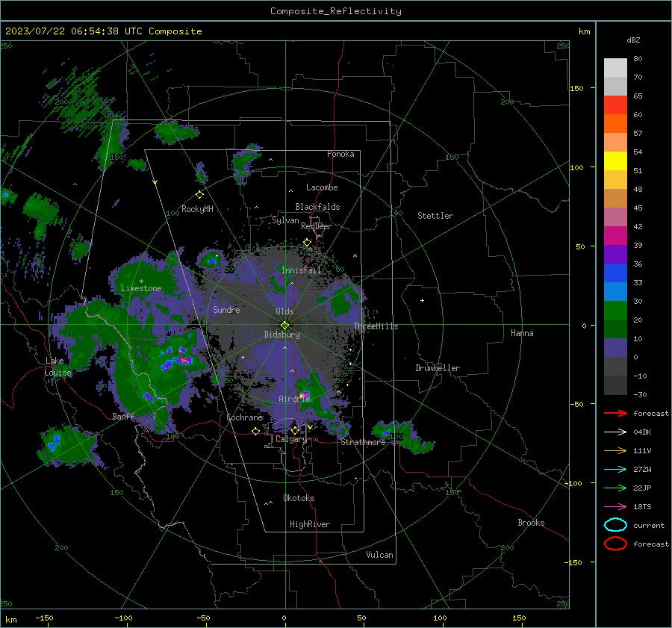Click the Airdrie label
Viewport: 672px width, 628px height.
294,399
